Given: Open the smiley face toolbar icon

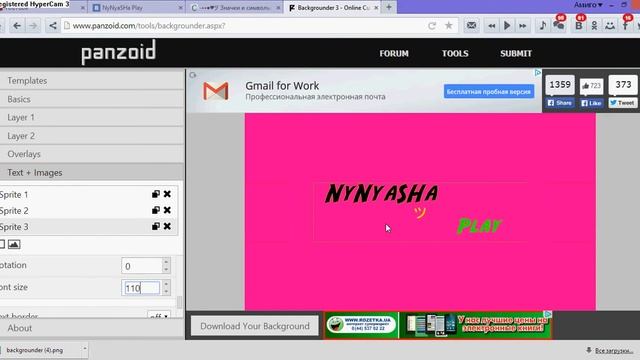Looking at the screenshot, I should [x=610, y=26].
